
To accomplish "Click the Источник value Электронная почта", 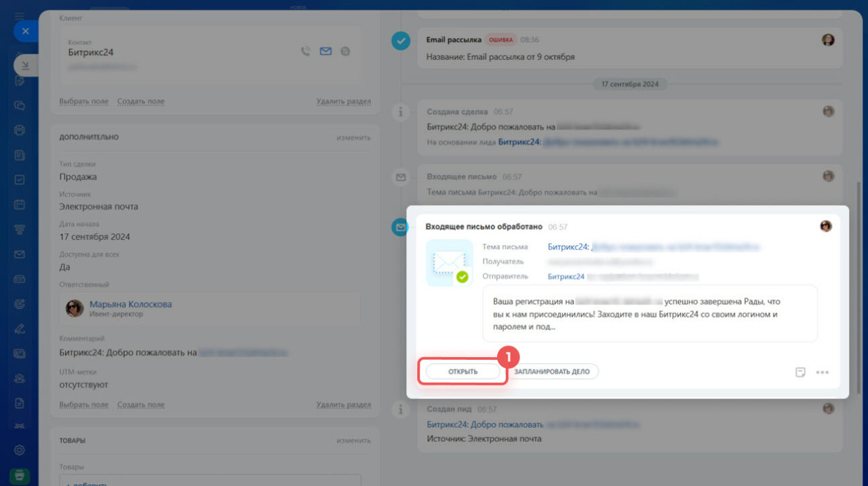I will point(98,207).
